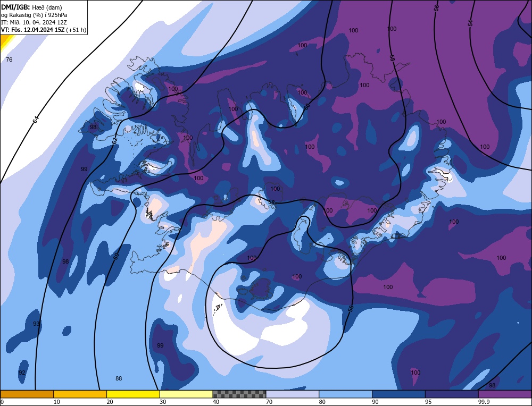
Task: Click the legend scale label "99.9"
Action: (484, 402)
